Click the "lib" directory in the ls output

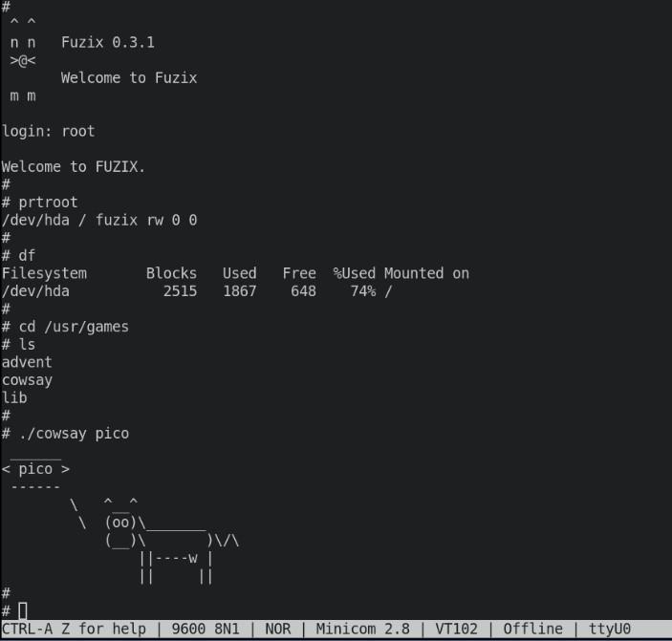[14, 397]
